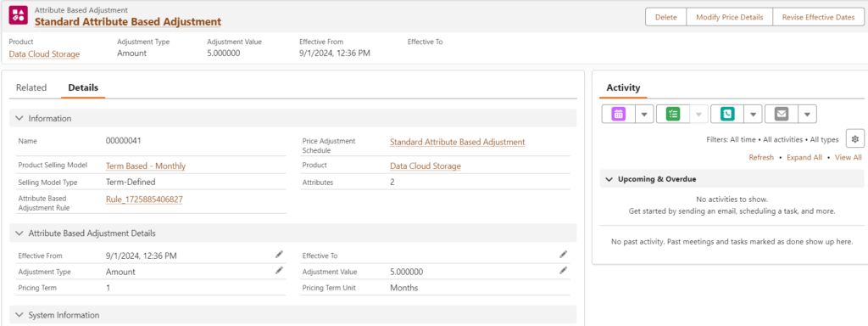Click the New Task checklist icon
The image size is (868, 326).
(x=672, y=114)
